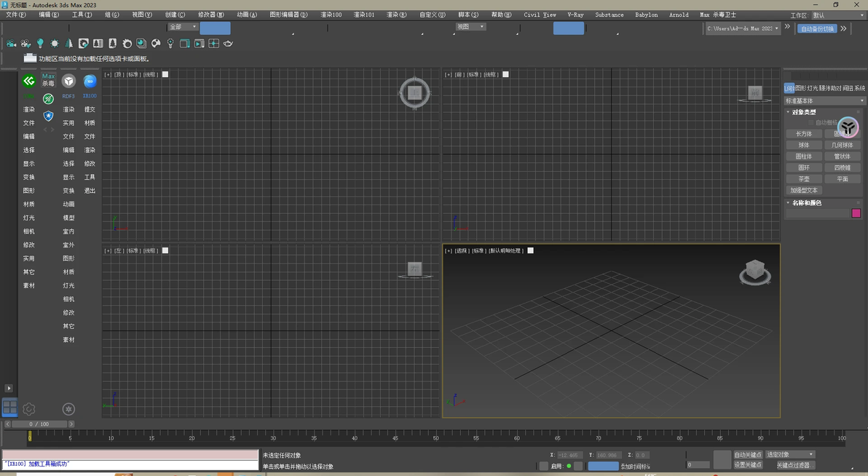868x476 pixels.
Task: Toggle the 自动备份切换 button
Action: pos(817,29)
